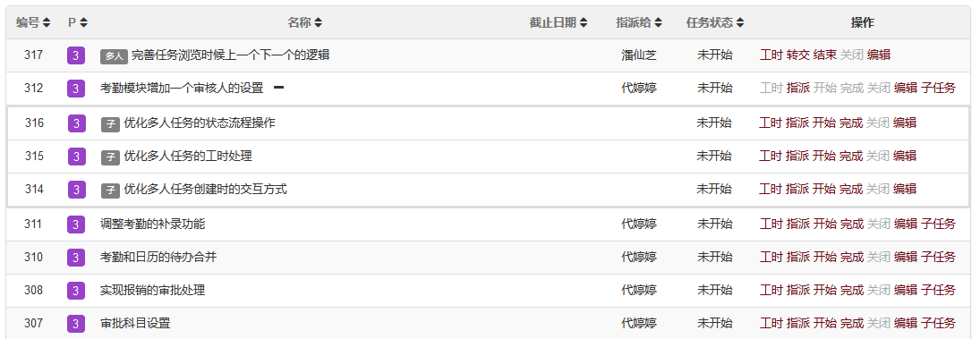Click 完成 for task 315
Screen dimensions: 980x339
click(850, 156)
